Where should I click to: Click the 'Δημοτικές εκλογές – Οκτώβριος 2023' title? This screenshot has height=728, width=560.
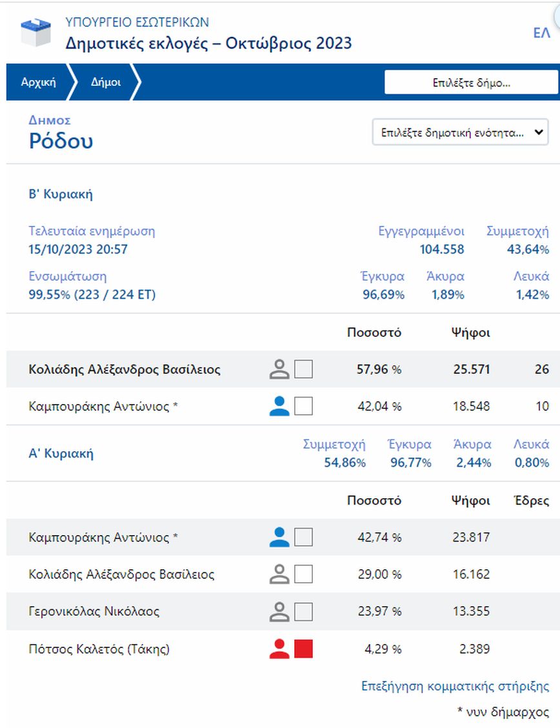point(208,43)
